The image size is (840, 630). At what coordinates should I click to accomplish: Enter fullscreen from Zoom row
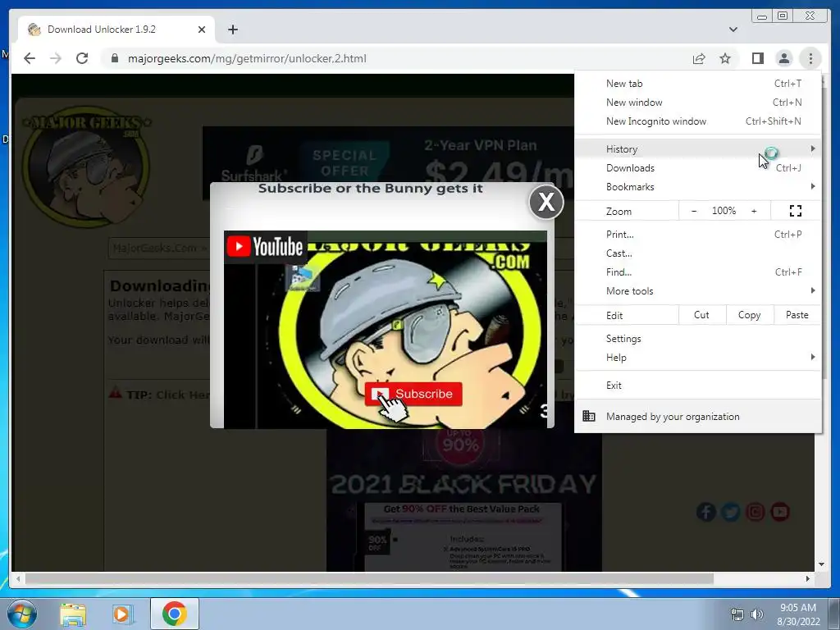pos(796,211)
